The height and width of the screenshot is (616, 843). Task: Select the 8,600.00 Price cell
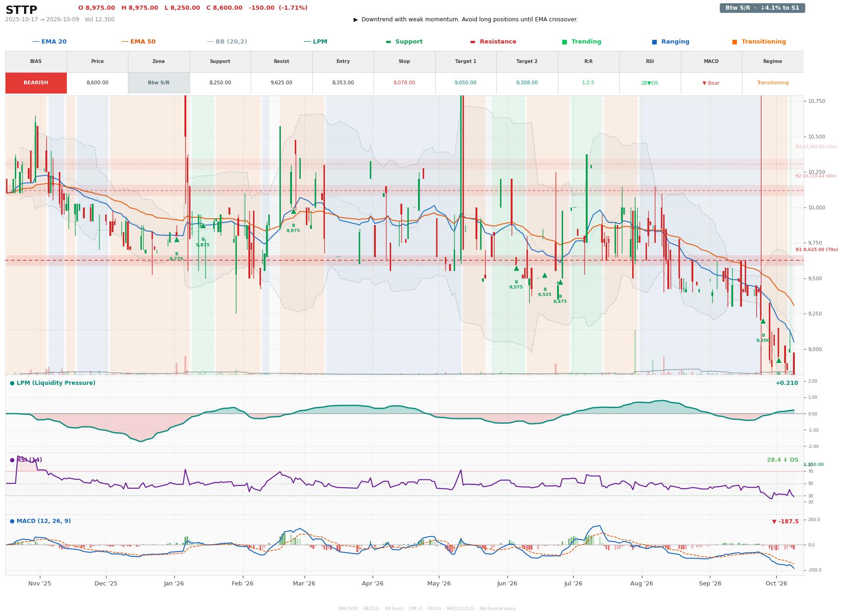tap(97, 83)
